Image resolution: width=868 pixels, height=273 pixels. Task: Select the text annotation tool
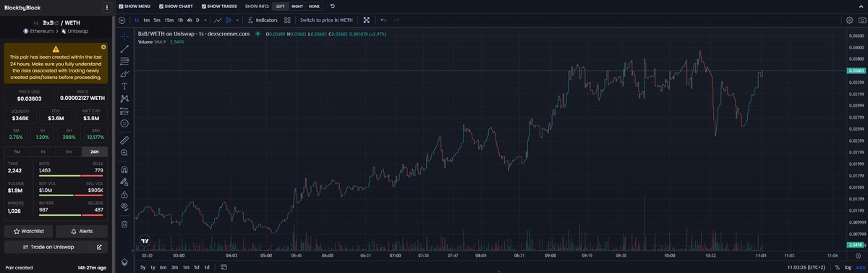pyautogui.click(x=124, y=86)
